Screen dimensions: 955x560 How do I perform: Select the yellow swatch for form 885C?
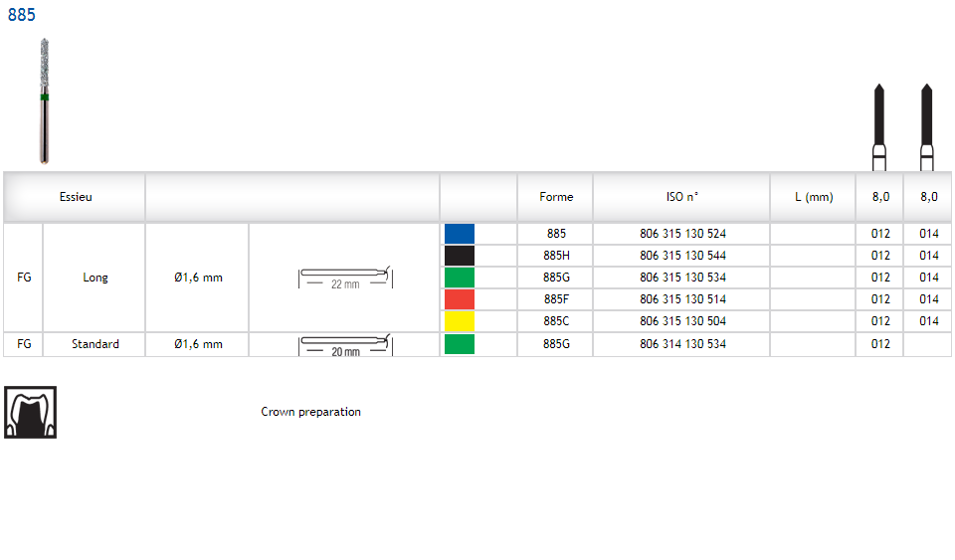coord(460,321)
